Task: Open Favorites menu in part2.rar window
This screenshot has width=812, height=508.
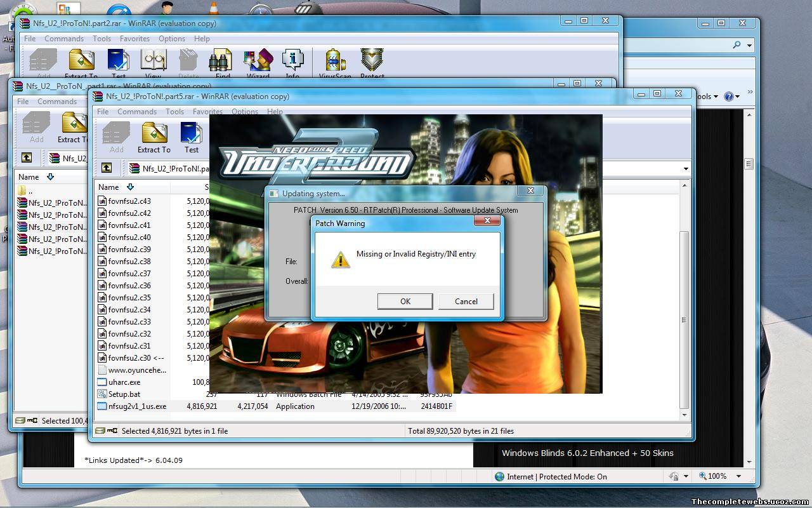Action: [134, 39]
